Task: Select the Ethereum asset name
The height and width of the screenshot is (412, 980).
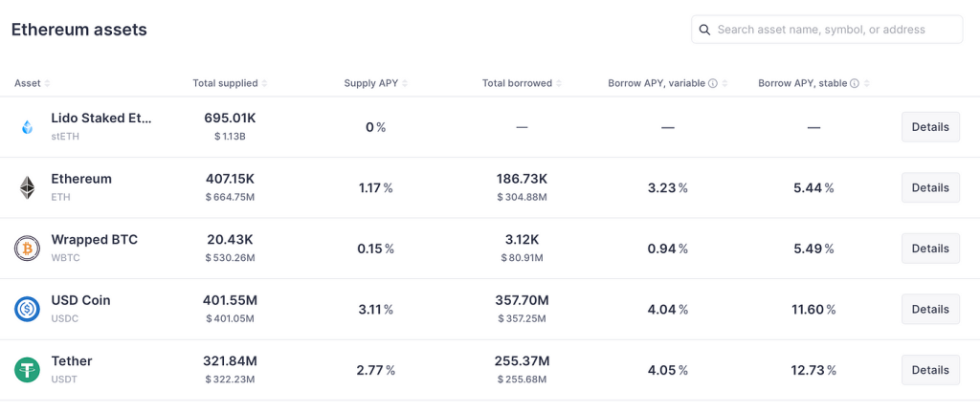Action: point(81,179)
